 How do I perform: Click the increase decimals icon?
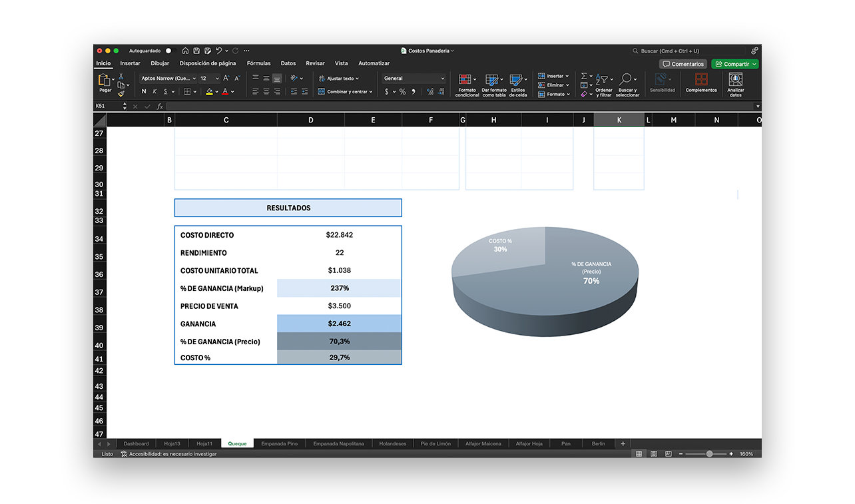tap(429, 91)
